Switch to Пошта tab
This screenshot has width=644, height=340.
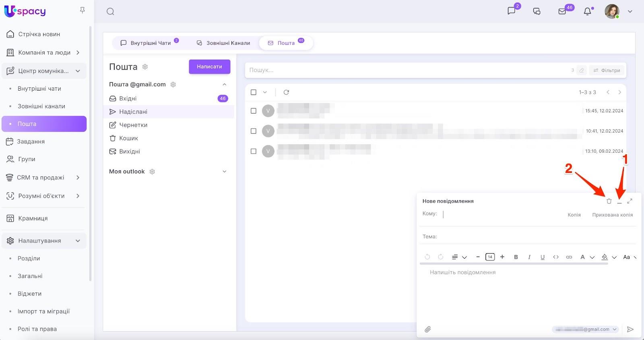pyautogui.click(x=286, y=43)
